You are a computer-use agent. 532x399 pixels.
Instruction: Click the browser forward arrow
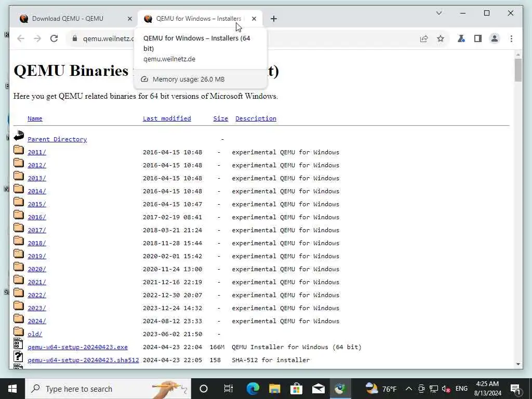coord(37,38)
